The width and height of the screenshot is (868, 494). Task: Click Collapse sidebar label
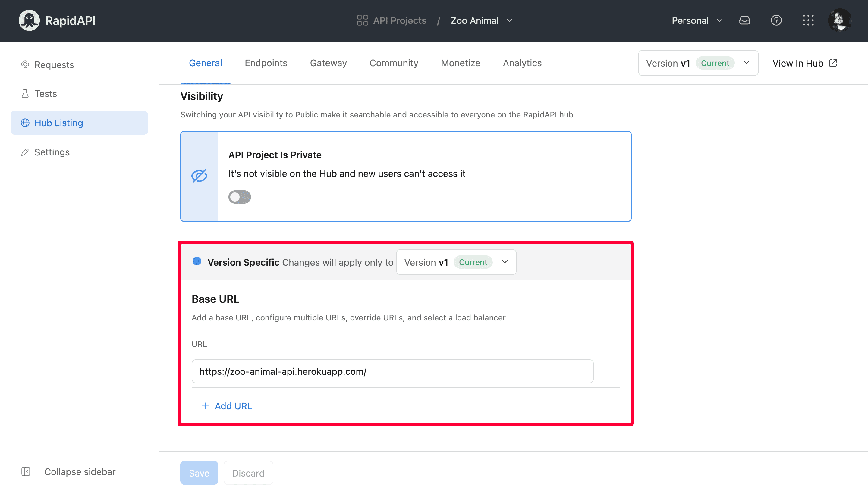click(80, 472)
